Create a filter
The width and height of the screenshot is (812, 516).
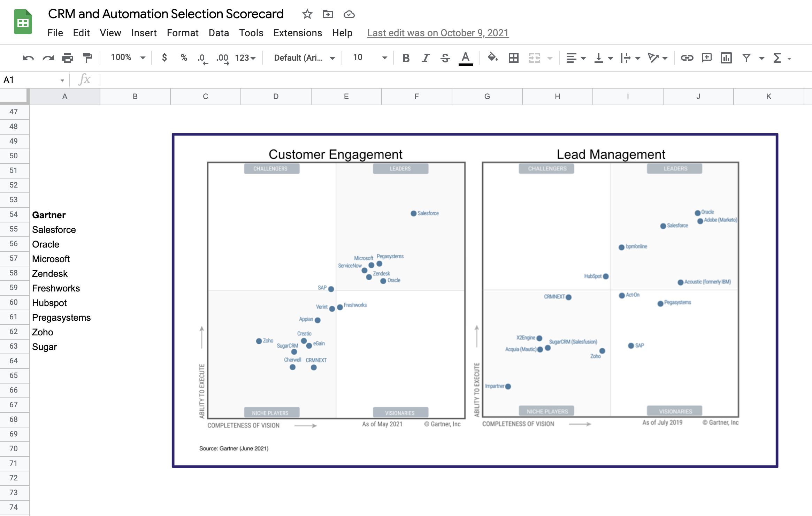[x=746, y=58]
